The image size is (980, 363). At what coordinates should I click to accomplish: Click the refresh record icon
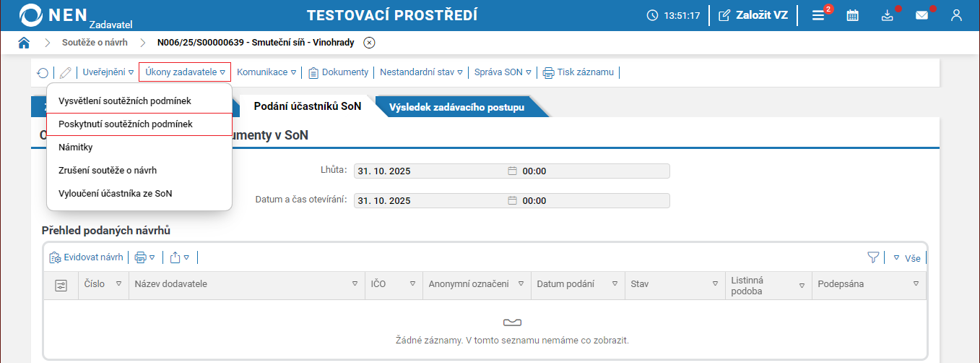[43, 72]
